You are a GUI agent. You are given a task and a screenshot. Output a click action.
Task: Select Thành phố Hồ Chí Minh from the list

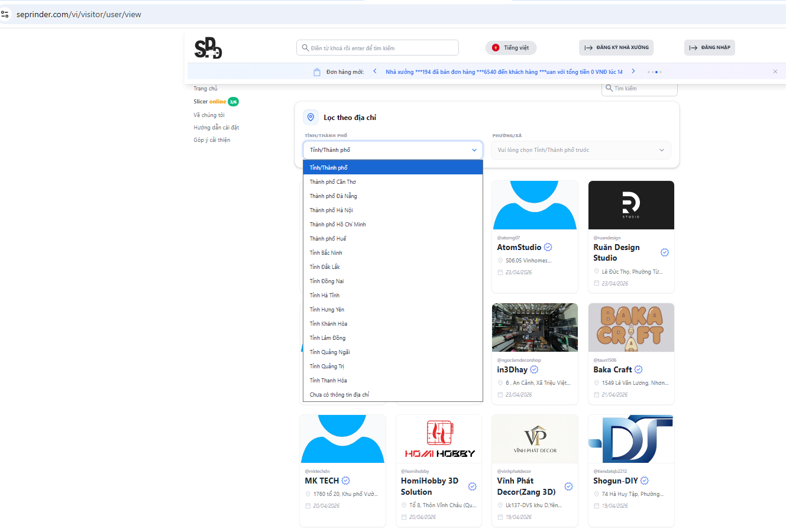[338, 225]
